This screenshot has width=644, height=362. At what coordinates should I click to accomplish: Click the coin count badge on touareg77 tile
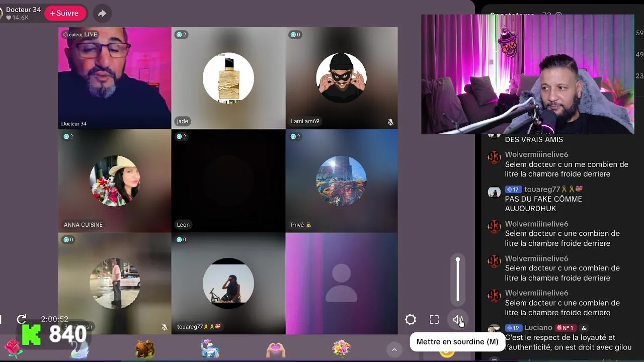(182, 240)
